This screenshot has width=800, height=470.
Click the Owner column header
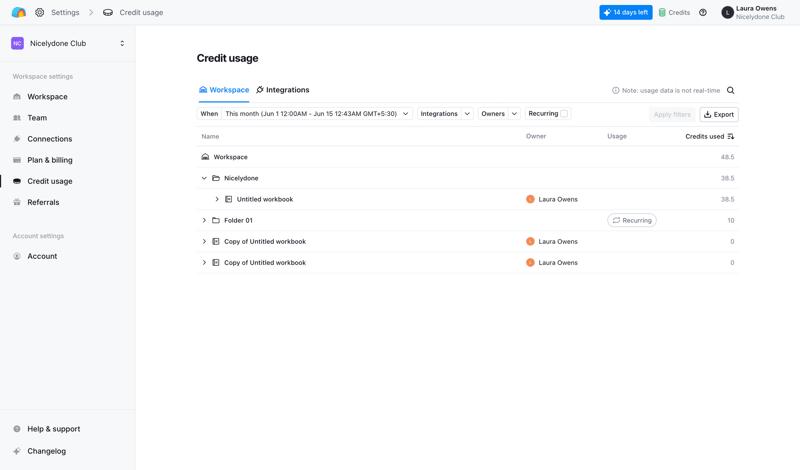(536, 136)
